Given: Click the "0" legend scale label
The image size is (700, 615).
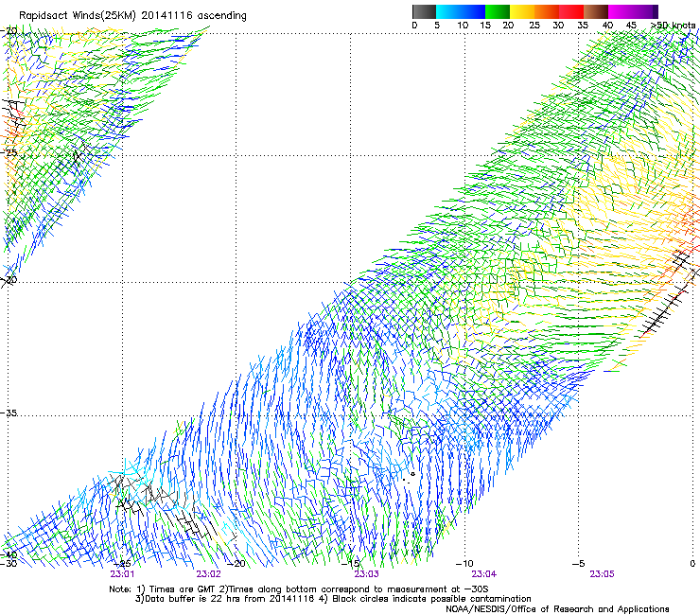Looking at the screenshot, I should pyautogui.click(x=414, y=26).
